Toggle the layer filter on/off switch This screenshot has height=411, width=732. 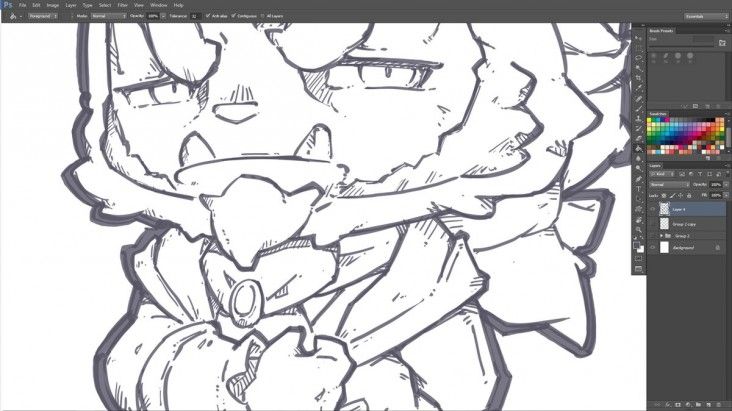pyautogui.click(x=727, y=173)
